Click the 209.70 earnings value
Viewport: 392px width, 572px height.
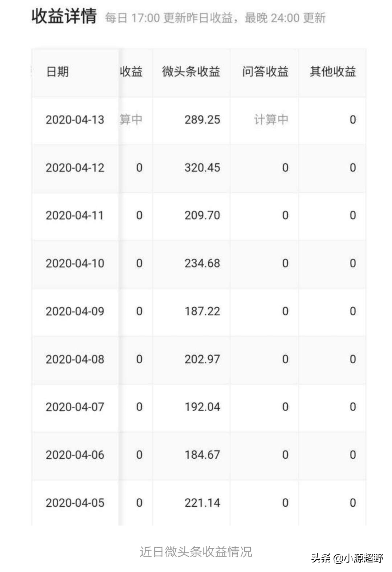[202, 216]
